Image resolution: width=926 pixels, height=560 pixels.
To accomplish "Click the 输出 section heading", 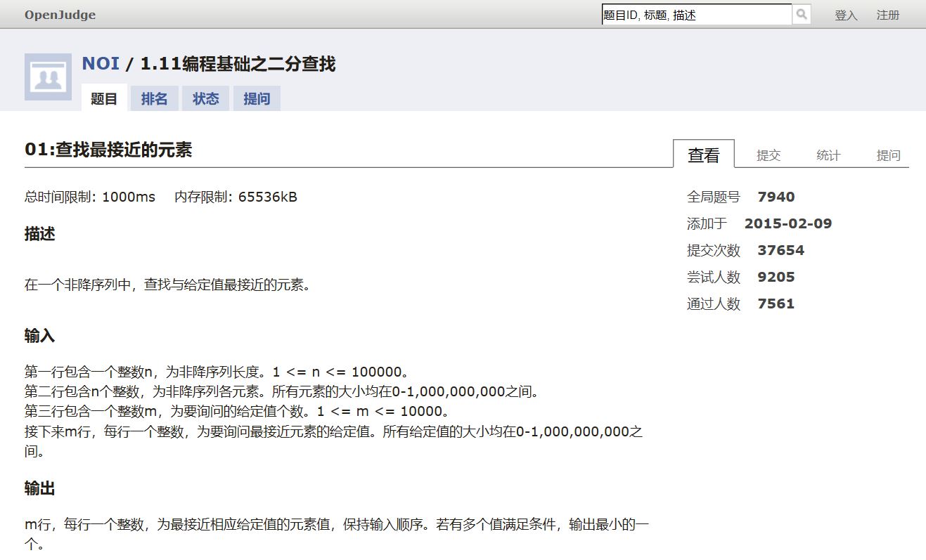I will pyautogui.click(x=40, y=488).
